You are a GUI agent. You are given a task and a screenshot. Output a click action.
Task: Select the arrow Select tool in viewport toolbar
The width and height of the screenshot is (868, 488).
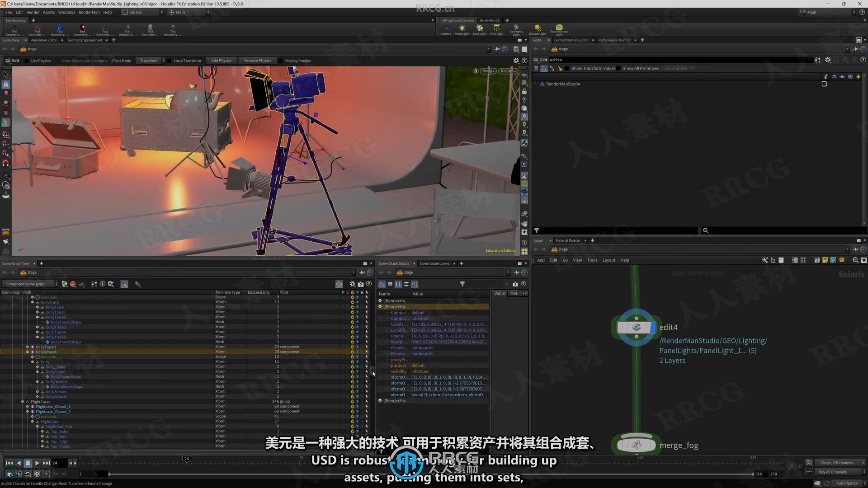point(6,75)
